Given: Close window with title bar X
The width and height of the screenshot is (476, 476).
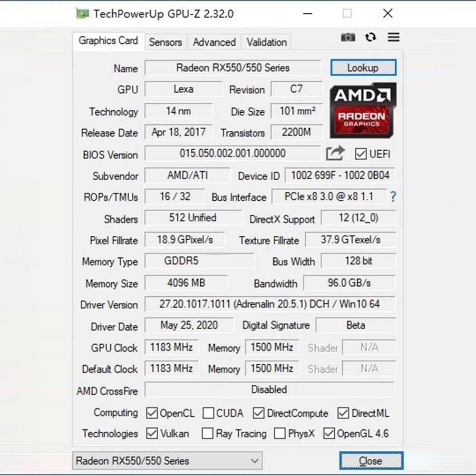Looking at the screenshot, I should [388, 13].
